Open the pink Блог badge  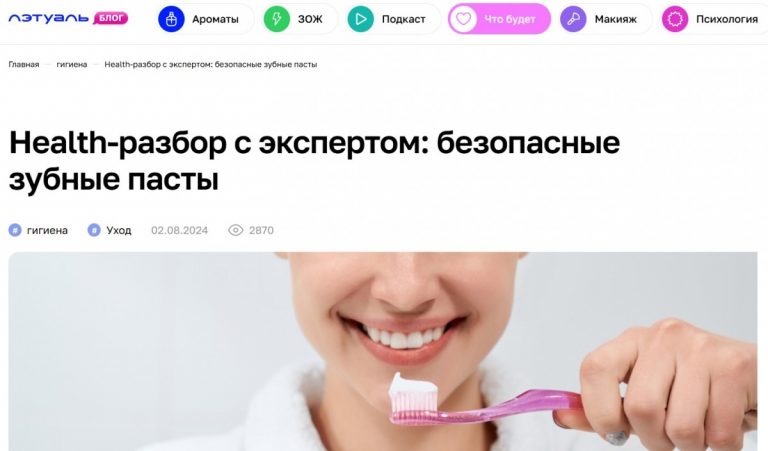(x=110, y=18)
